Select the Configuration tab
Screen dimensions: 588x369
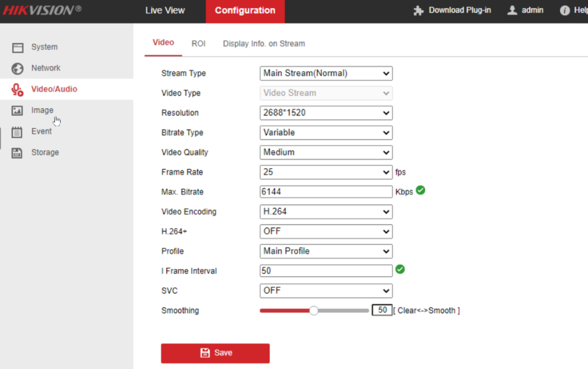245,11
